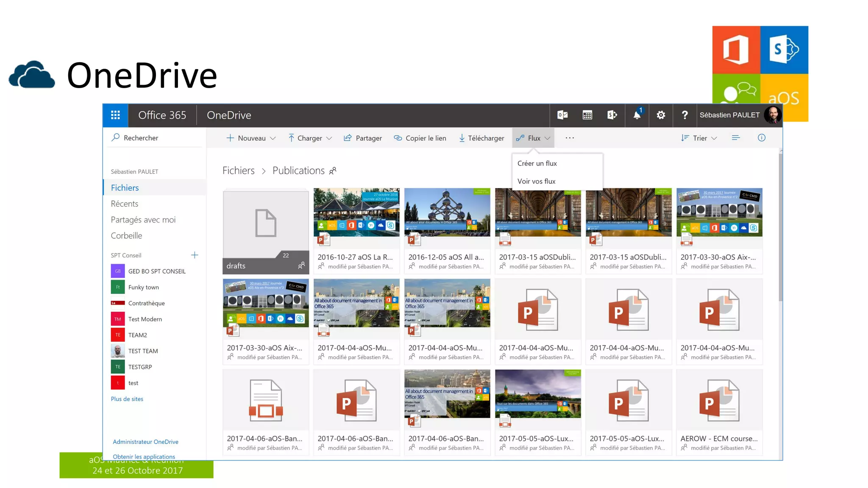Expand the Charger dropdown
This screenshot has height=488, width=868.
pyautogui.click(x=310, y=138)
